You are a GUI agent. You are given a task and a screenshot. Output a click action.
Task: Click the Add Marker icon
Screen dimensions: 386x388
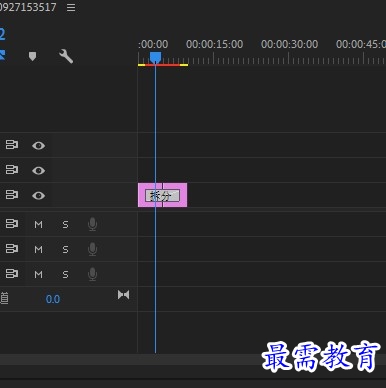coord(32,56)
